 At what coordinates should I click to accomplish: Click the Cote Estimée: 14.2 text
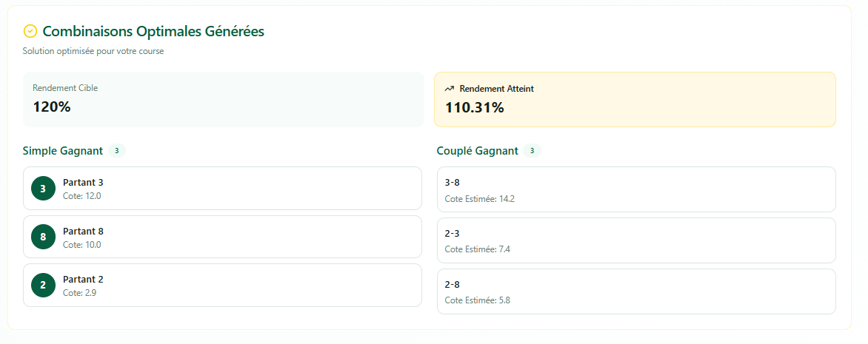479,199
